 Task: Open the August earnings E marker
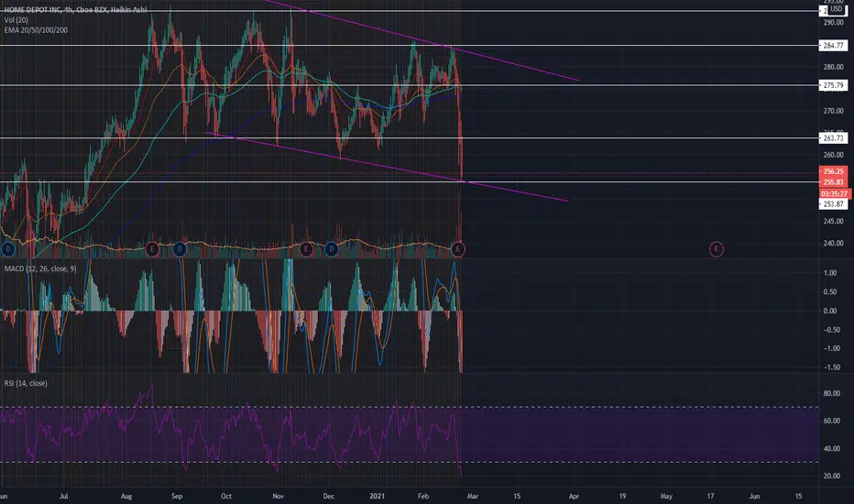152,249
